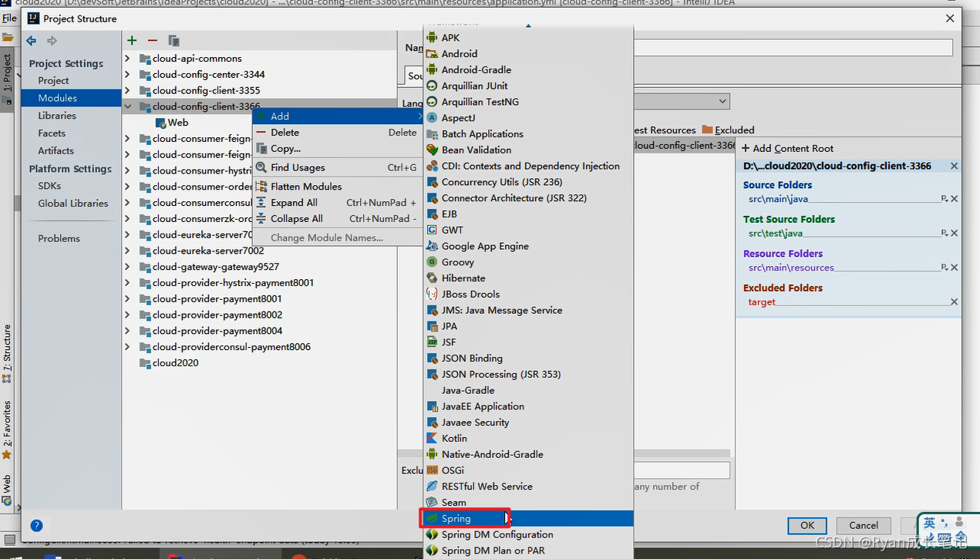Open Artifacts in Project Settings

56,151
